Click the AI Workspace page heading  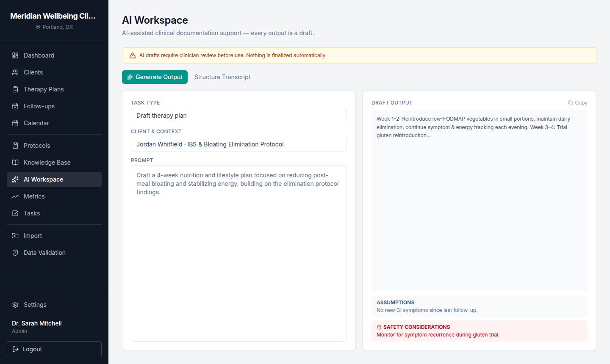click(155, 20)
